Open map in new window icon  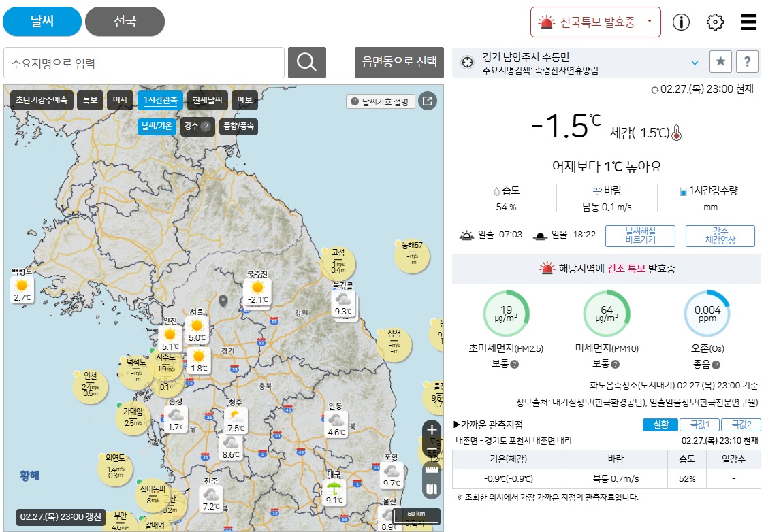point(428,101)
